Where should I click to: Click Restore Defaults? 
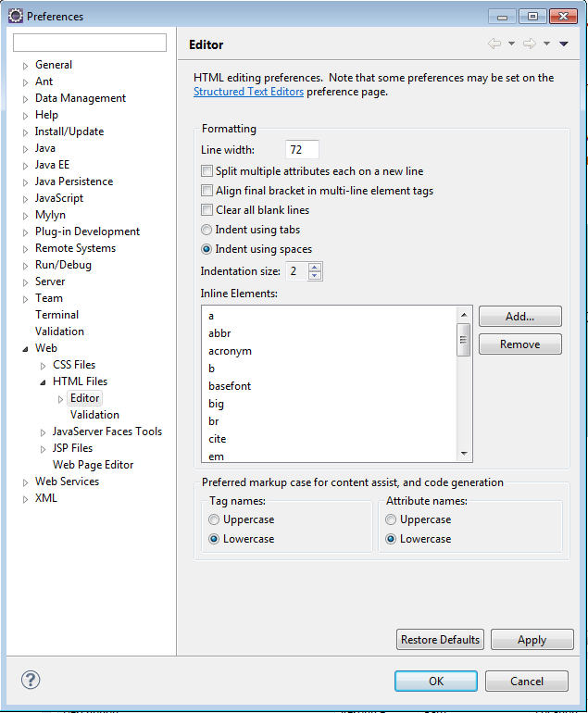coord(440,639)
